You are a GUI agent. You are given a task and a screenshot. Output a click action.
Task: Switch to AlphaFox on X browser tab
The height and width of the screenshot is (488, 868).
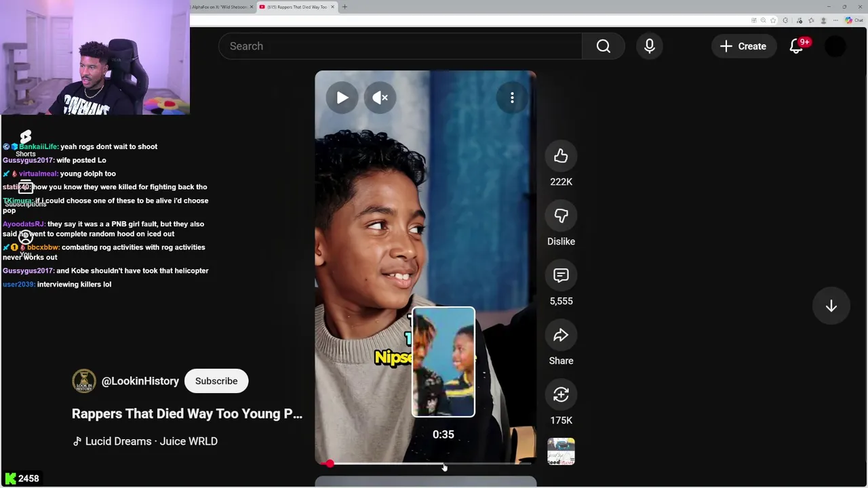click(x=219, y=7)
